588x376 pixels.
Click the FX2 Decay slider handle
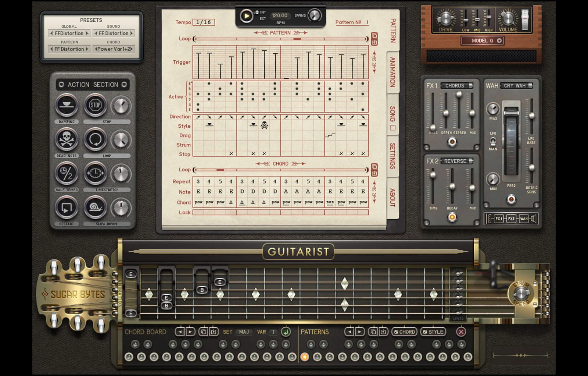pos(452,187)
